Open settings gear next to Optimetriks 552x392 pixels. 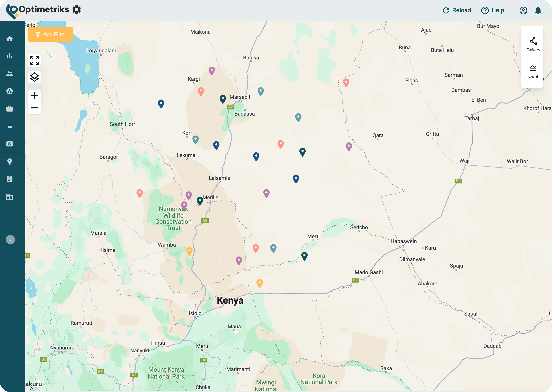click(x=77, y=10)
